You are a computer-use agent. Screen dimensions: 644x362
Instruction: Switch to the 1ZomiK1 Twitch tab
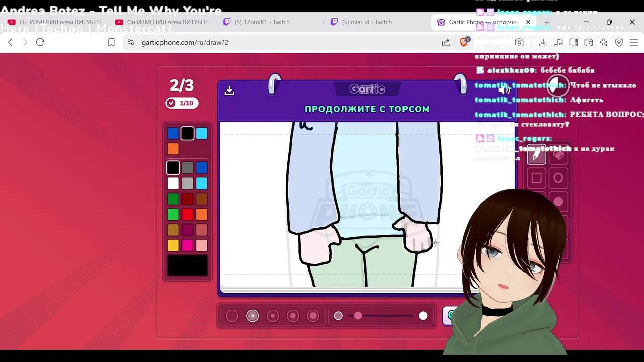[268, 22]
